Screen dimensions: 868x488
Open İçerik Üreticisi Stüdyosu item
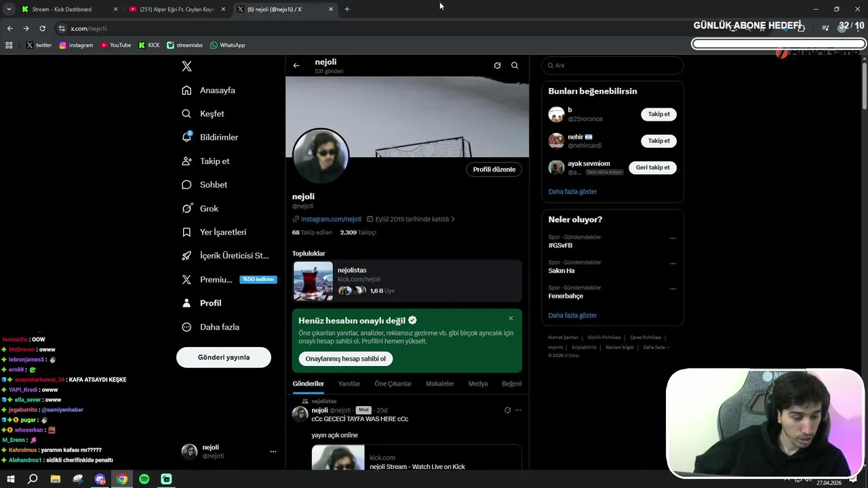pos(225,256)
